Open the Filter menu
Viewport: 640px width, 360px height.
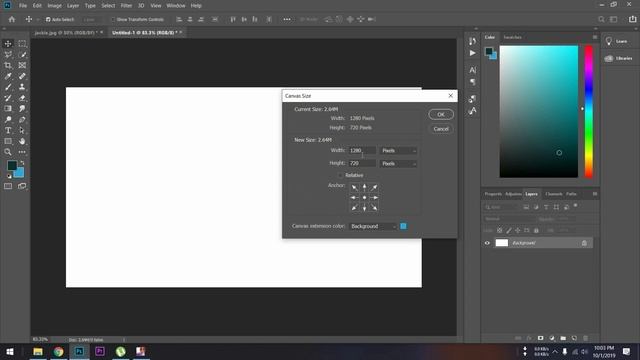click(126, 6)
